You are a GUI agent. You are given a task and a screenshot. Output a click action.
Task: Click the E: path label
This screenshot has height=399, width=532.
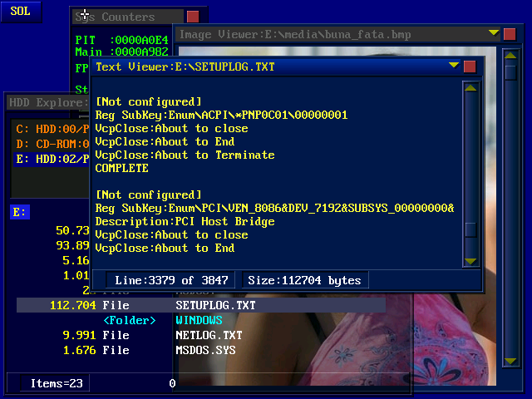(20, 212)
